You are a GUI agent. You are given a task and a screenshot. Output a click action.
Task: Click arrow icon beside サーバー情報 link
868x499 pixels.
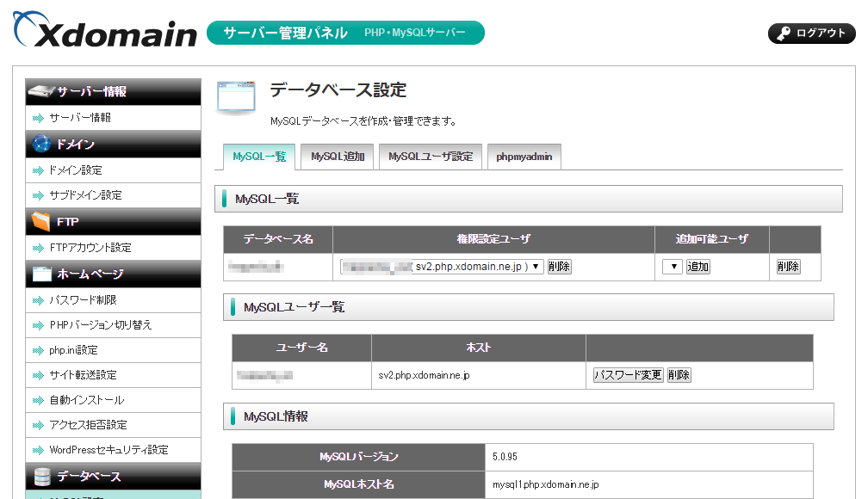tap(38, 118)
